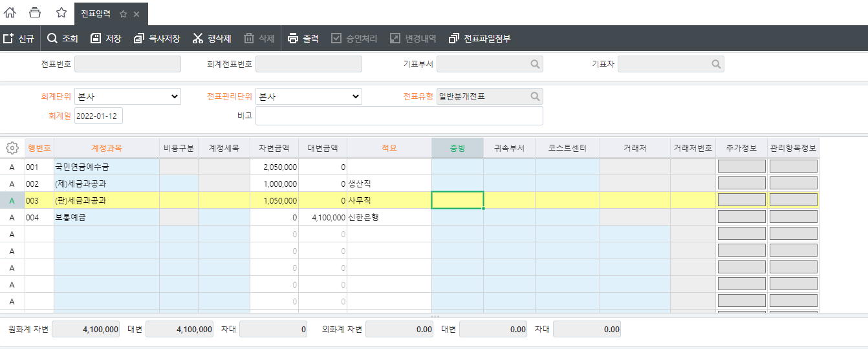Image resolution: width=868 pixels, height=349 pixels.
Task: Close the 전표입력 tab
Action: coord(136,14)
